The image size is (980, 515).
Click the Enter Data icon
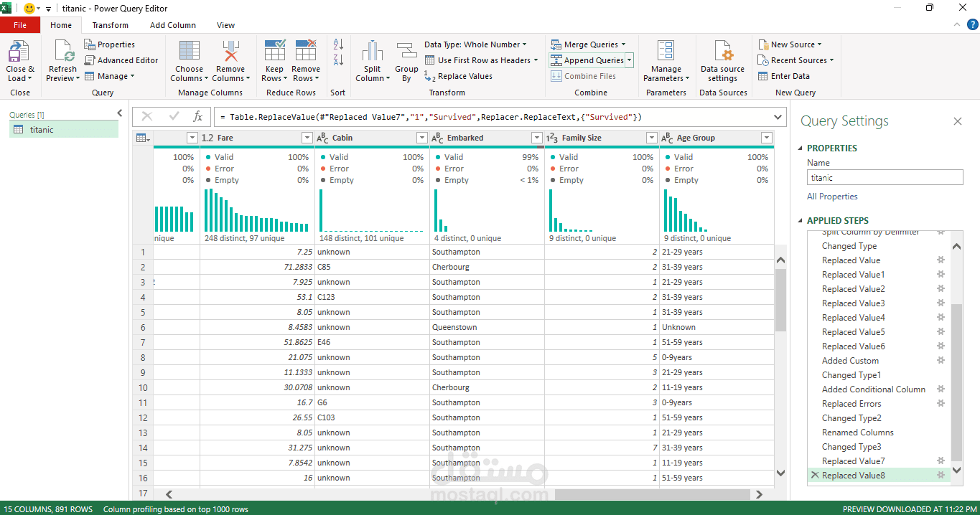click(x=764, y=76)
